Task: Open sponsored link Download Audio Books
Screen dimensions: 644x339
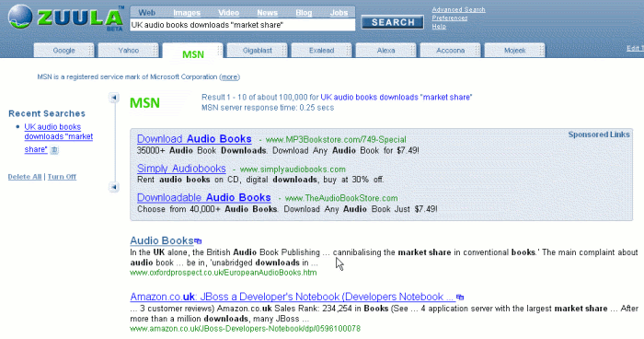Action: coord(194,139)
